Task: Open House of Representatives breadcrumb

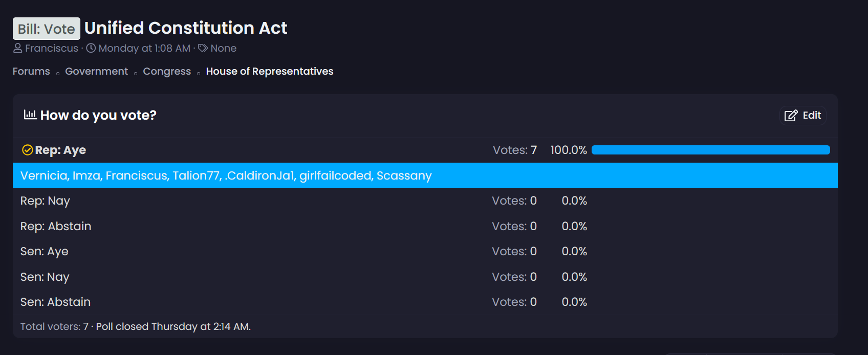Action: click(x=269, y=71)
